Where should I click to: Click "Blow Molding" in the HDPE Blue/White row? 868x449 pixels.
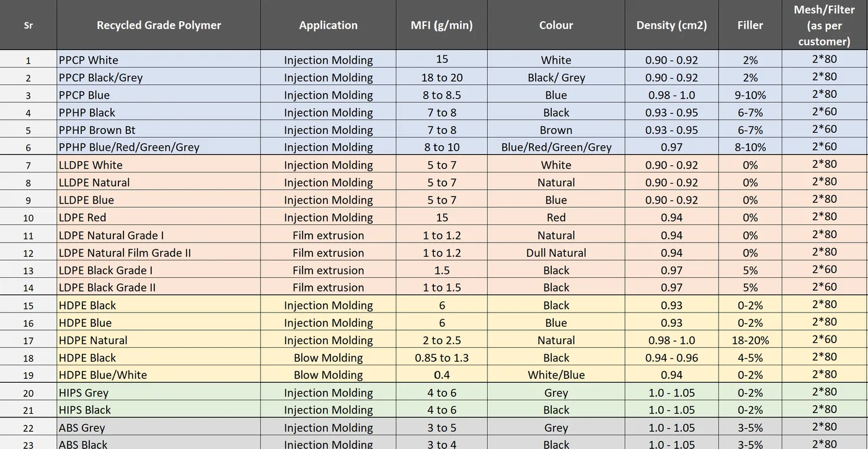[328, 375]
